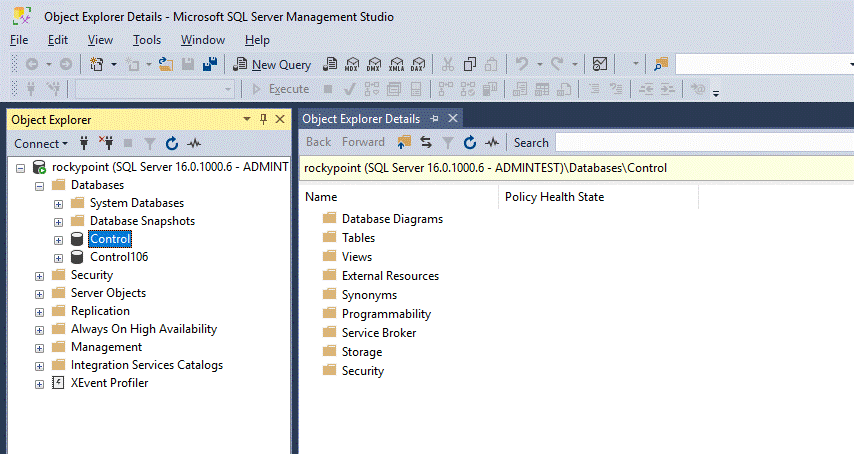Collapse the Databases folder
The width and height of the screenshot is (854, 454).
[39, 186]
